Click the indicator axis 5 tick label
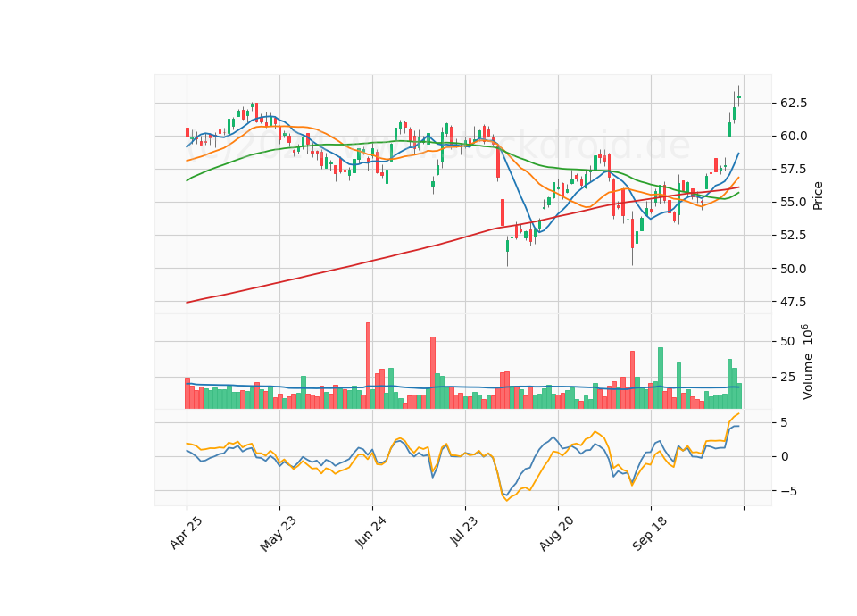The image size is (857, 616). 785,422
